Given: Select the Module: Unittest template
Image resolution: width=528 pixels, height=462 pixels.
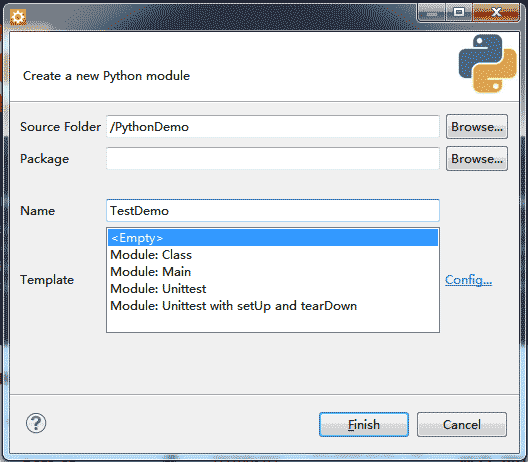Looking at the screenshot, I should (x=273, y=289).
